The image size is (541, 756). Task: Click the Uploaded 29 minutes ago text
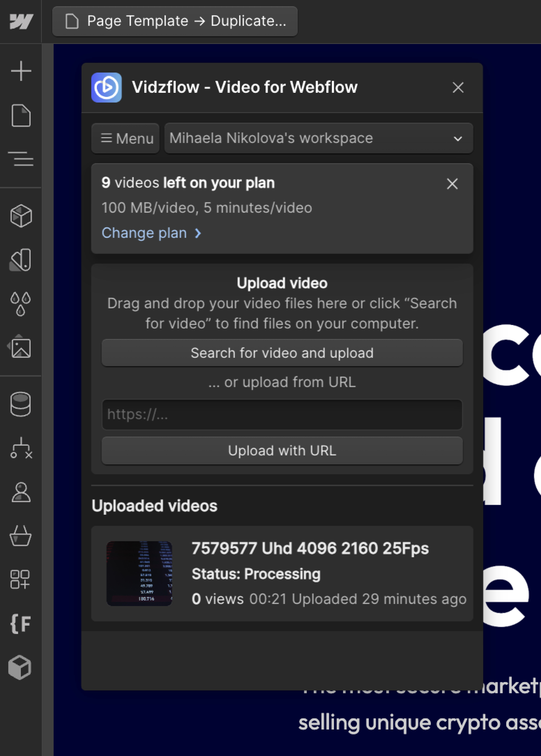click(379, 599)
